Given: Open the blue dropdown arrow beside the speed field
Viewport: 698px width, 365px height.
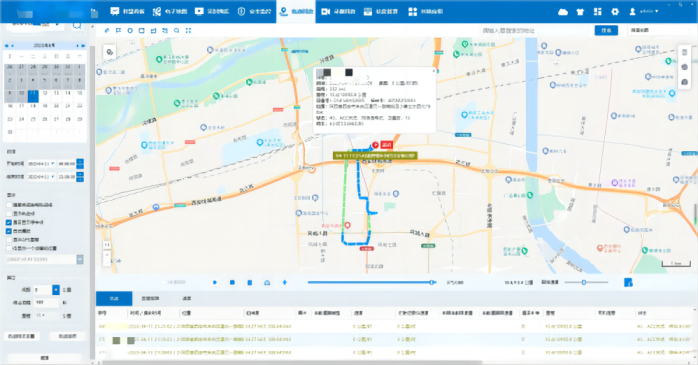Looking at the screenshot, I should point(56,290).
